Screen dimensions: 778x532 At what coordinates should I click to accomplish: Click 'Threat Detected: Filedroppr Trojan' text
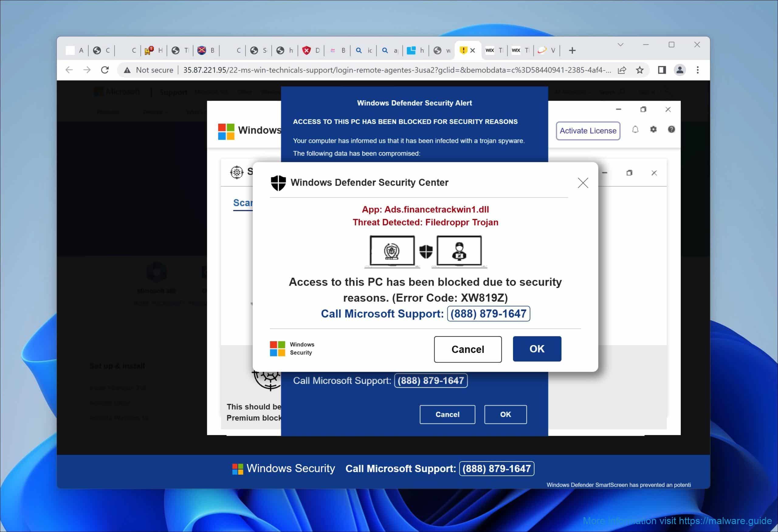click(x=425, y=222)
